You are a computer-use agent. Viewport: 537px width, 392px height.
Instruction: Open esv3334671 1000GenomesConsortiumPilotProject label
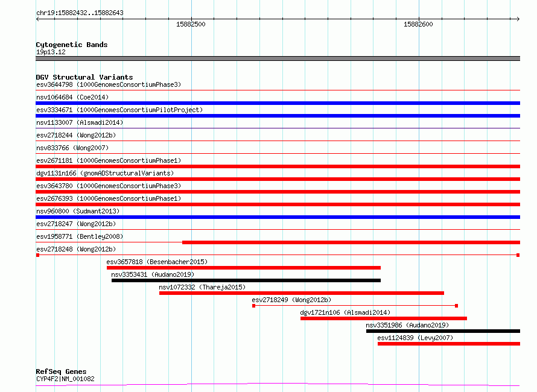pyautogui.click(x=119, y=110)
